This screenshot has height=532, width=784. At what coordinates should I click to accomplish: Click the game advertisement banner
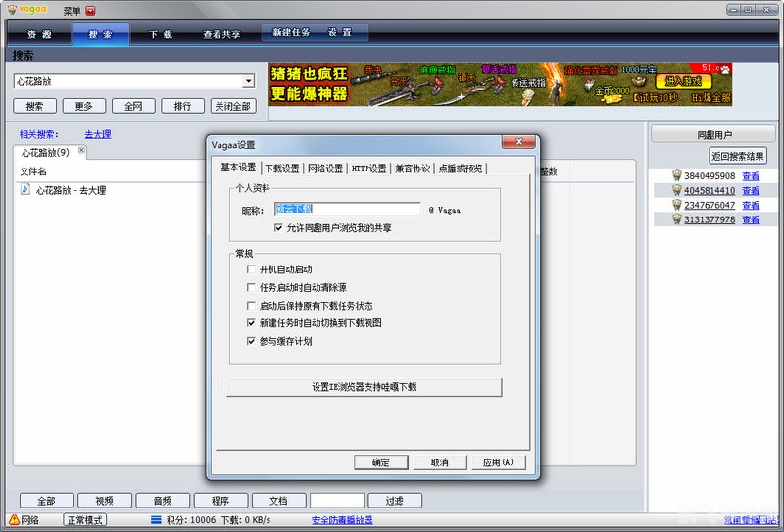point(500,84)
